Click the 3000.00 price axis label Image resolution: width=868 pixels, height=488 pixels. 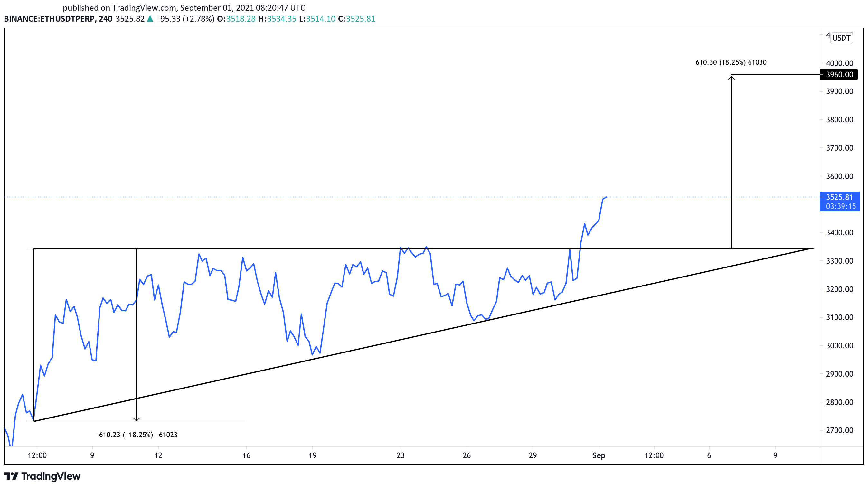pyautogui.click(x=839, y=345)
